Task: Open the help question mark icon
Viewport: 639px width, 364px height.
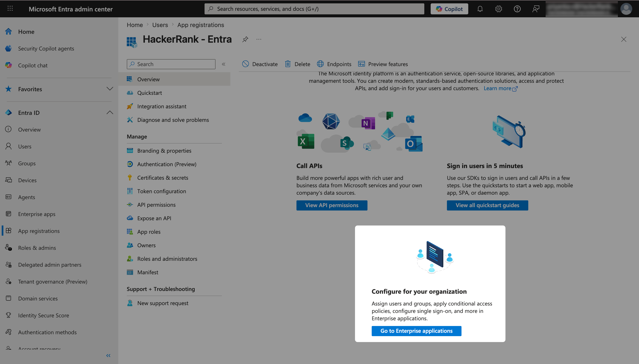Action: [517, 9]
